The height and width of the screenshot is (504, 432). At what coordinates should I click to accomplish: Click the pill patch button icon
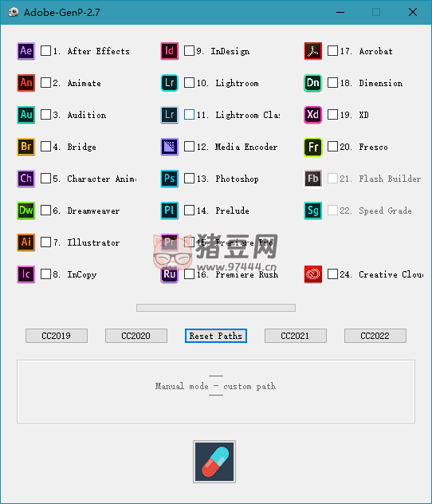(214, 462)
